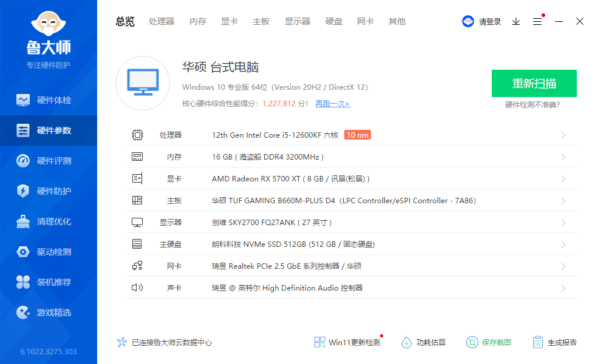This screenshot has width=595, height=364.
Task: Click 保存截图 to save screenshot
Action: pyautogui.click(x=489, y=342)
